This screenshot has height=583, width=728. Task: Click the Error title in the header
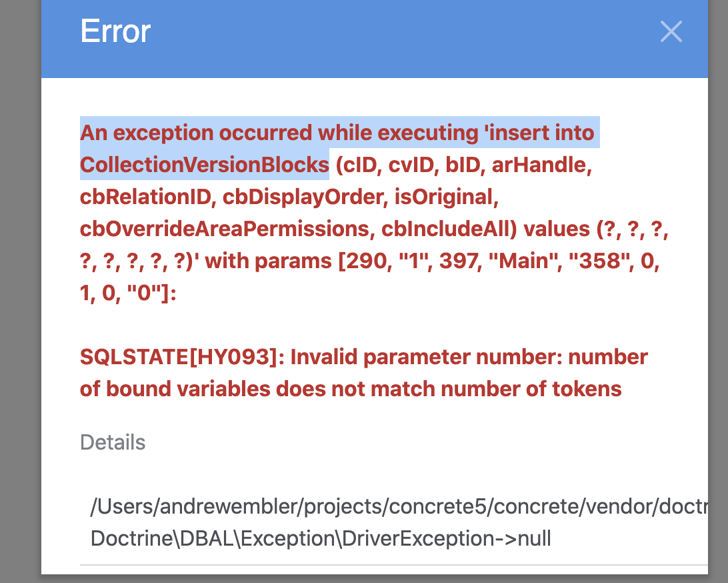[115, 31]
